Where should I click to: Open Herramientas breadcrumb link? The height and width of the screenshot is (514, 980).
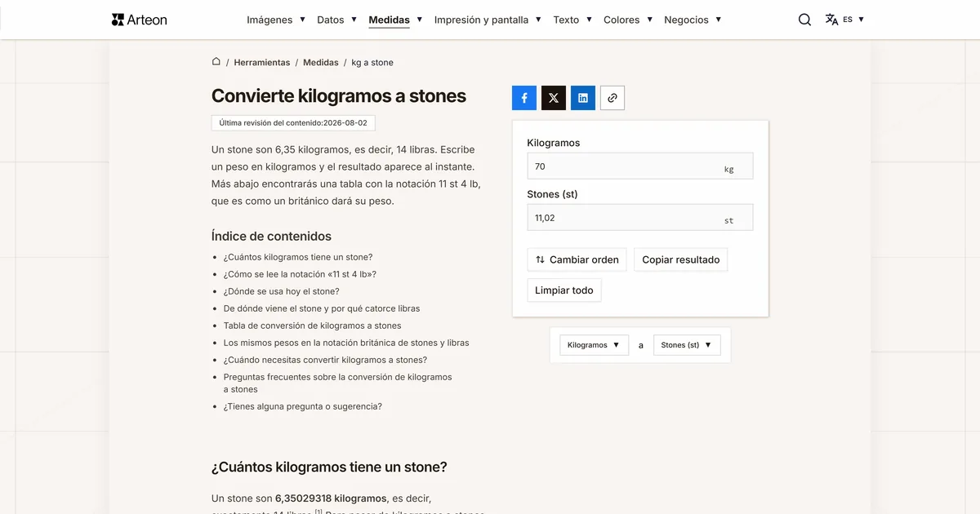(x=262, y=63)
